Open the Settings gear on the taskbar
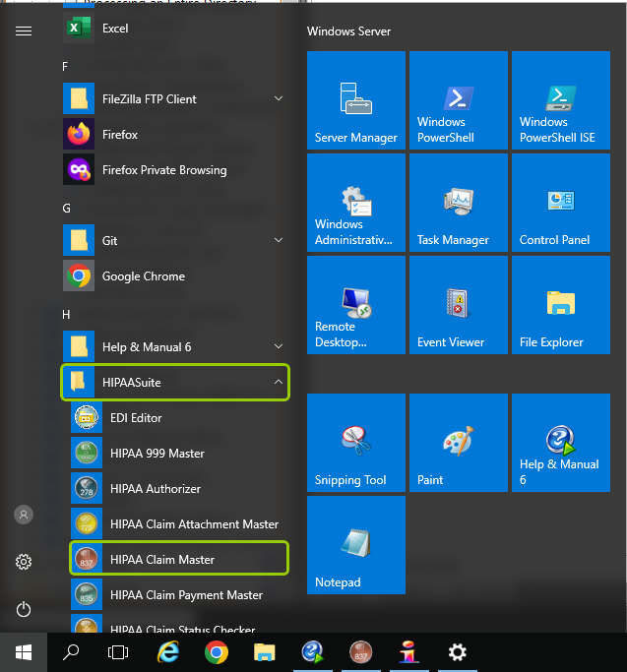This screenshot has height=672, width=627. tap(457, 652)
